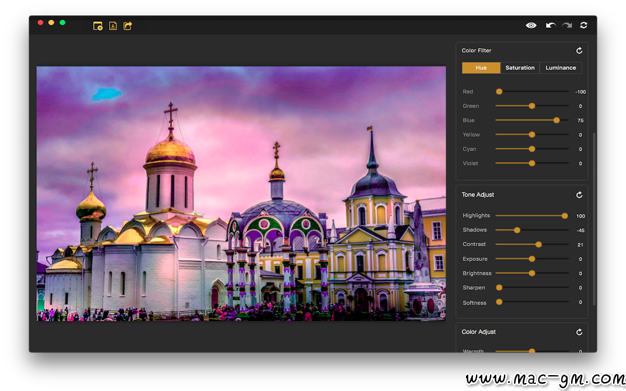Image resolution: width=626 pixels, height=391 pixels.
Task: Switch to the Luminance tab
Action: (x=561, y=68)
